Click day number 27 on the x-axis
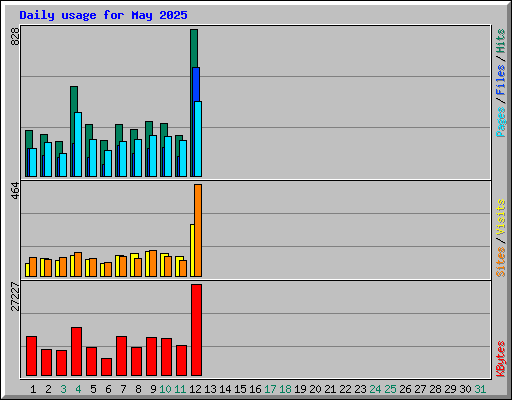512x400 pixels. click(420, 389)
